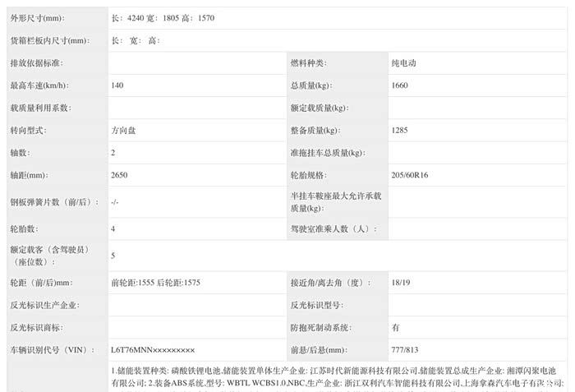Select the 接近角/离去角 value 18/19
This screenshot has width=575, height=392.
point(402,282)
